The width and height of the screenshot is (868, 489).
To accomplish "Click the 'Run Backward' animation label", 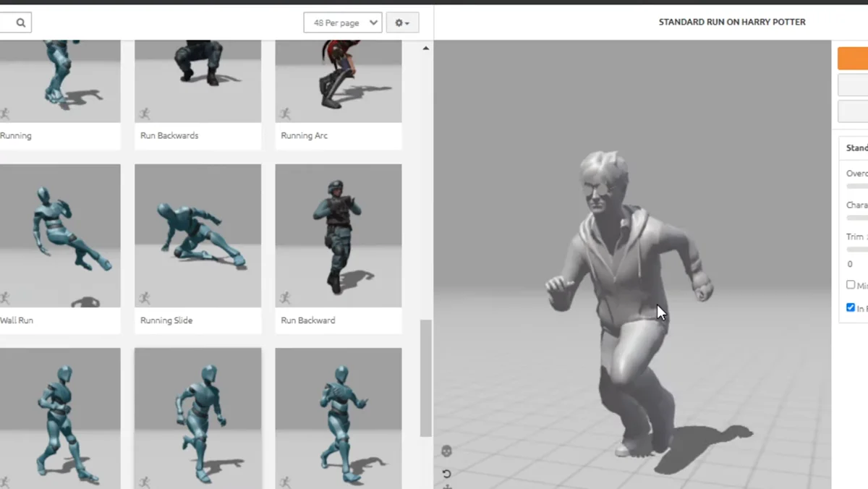I will 308,320.
